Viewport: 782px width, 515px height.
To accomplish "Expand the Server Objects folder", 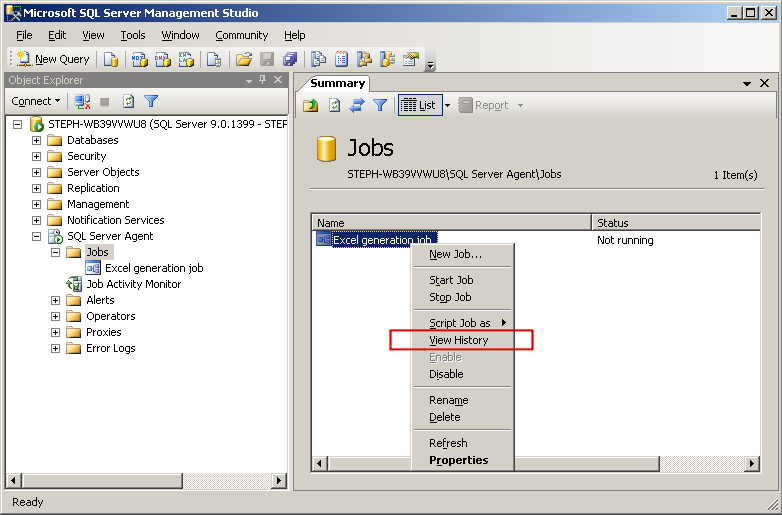I will 36,172.
